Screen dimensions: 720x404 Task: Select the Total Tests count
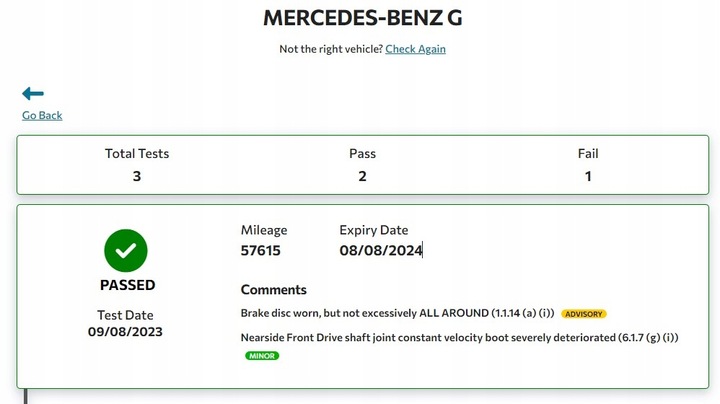point(137,176)
